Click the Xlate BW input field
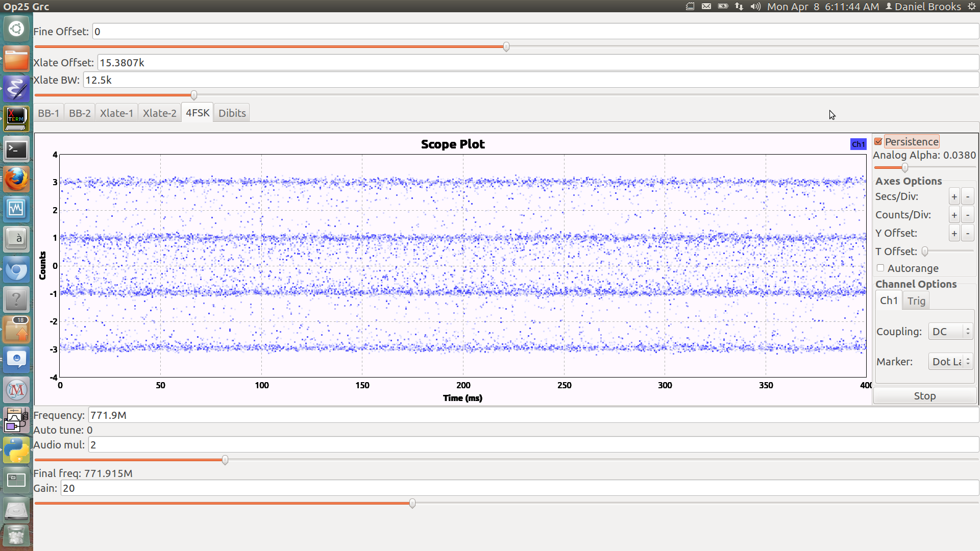The height and width of the screenshot is (551, 980). (531, 80)
